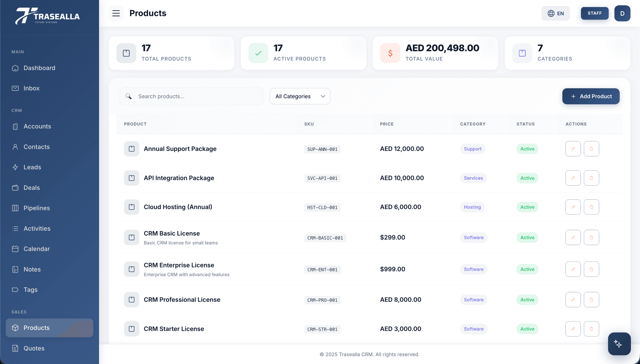Navigate to the Dashboard menu item
Image resolution: width=640 pixels, height=364 pixels.
pyautogui.click(x=39, y=68)
